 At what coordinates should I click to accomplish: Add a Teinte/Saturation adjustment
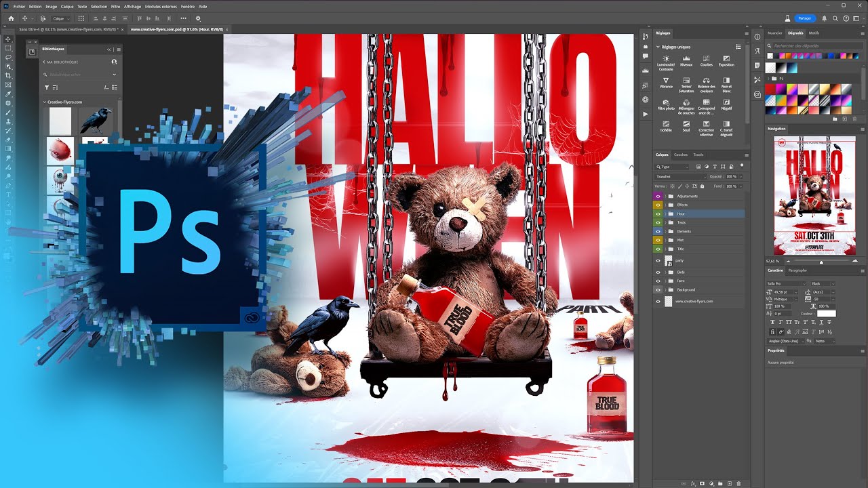(686, 85)
